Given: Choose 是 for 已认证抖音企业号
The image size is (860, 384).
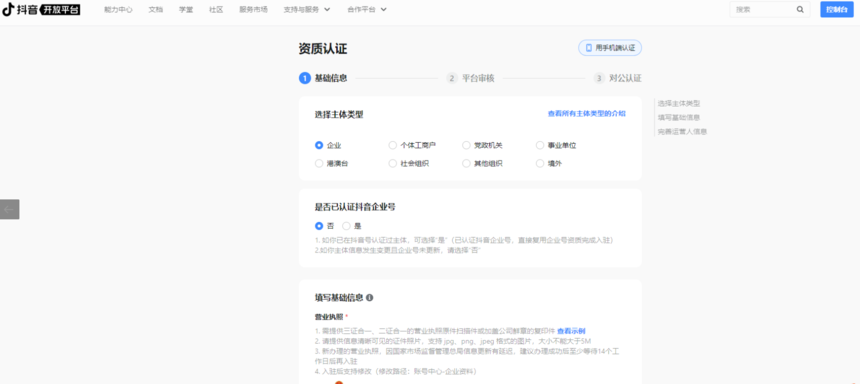Looking at the screenshot, I should point(346,225).
